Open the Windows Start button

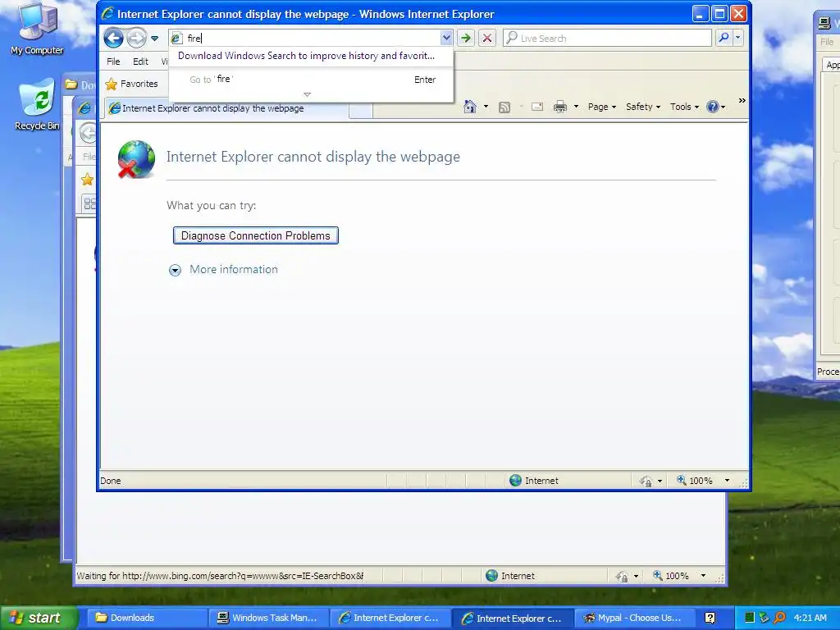pos(39,618)
